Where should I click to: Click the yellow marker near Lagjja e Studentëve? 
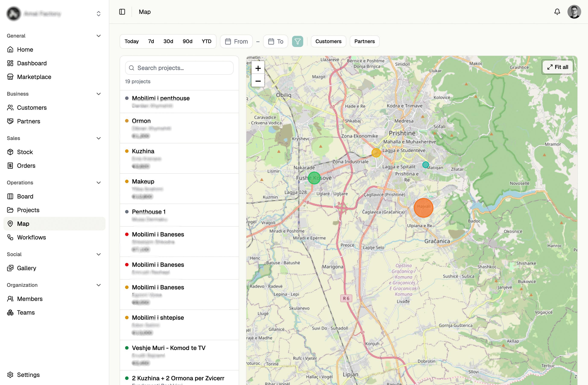(x=376, y=153)
